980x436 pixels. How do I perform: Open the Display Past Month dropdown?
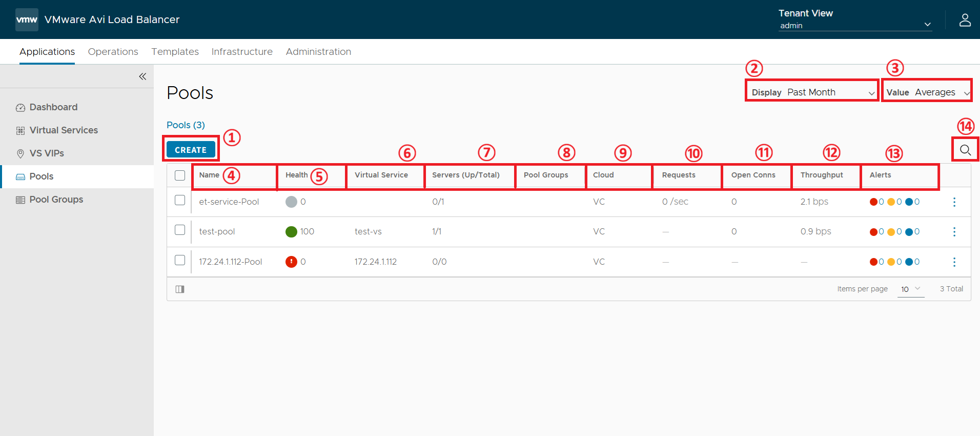(812, 92)
